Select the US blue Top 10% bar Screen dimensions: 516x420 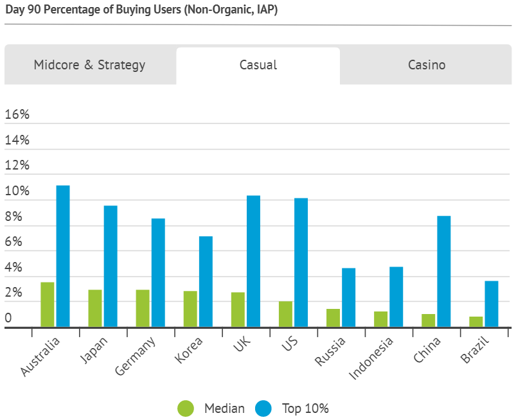coord(301,263)
